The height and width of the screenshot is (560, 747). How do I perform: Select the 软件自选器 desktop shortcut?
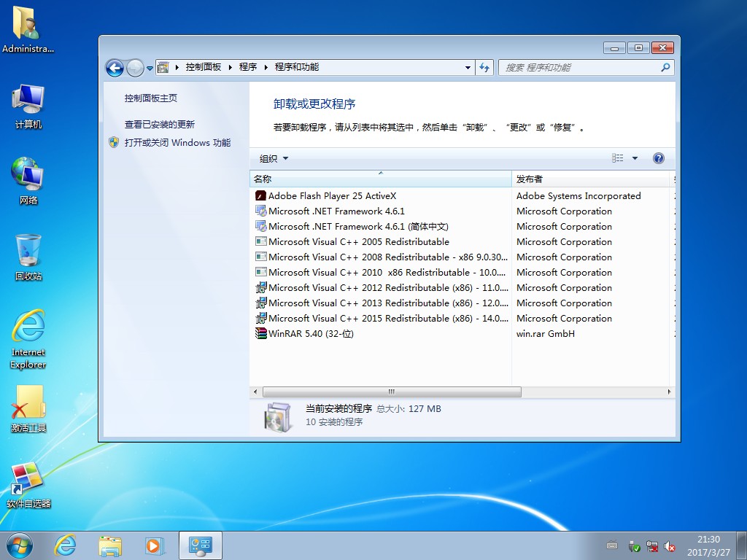pyautogui.click(x=28, y=485)
